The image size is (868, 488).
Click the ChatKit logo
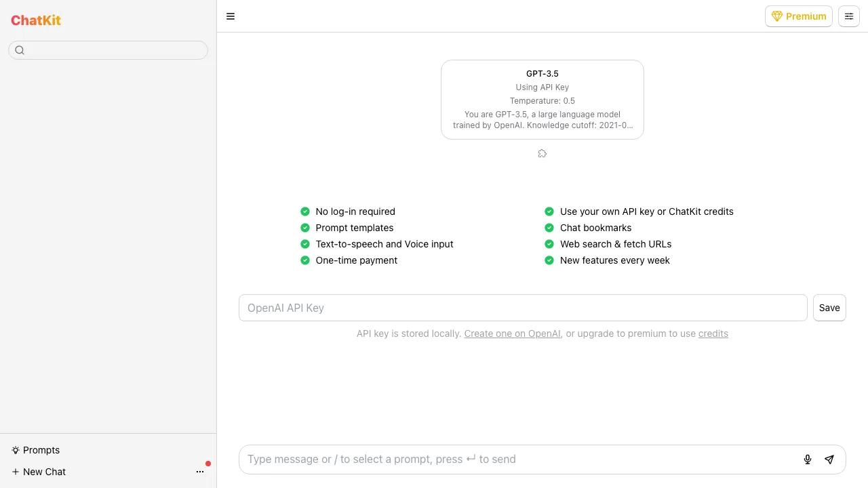tap(36, 20)
